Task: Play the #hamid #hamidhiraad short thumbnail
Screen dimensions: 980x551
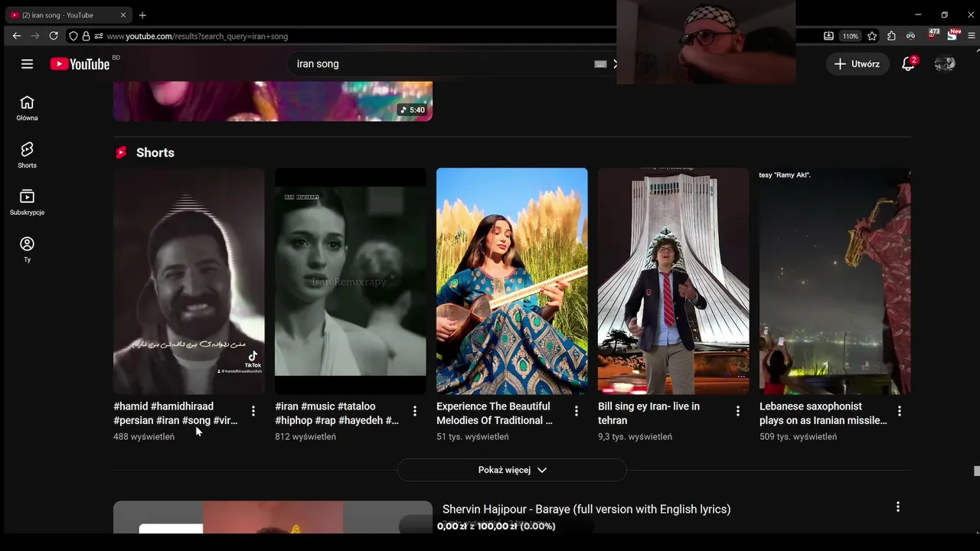Action: (189, 281)
